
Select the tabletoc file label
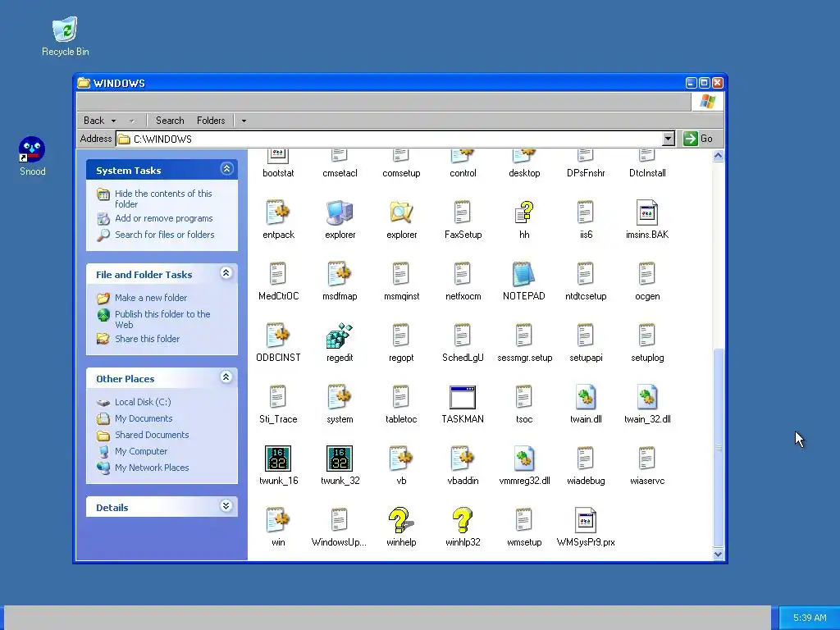click(x=400, y=419)
